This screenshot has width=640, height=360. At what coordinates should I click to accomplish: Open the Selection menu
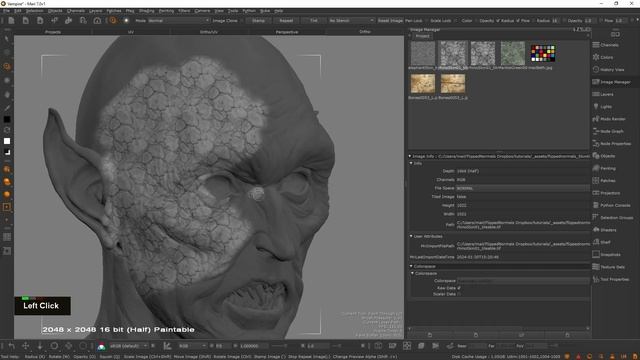[x=34, y=11]
